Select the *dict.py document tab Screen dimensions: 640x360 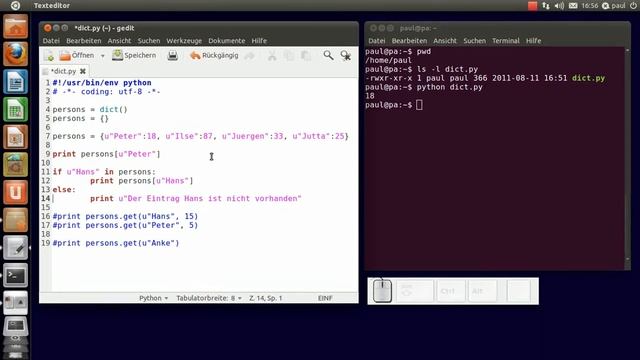[64, 71]
